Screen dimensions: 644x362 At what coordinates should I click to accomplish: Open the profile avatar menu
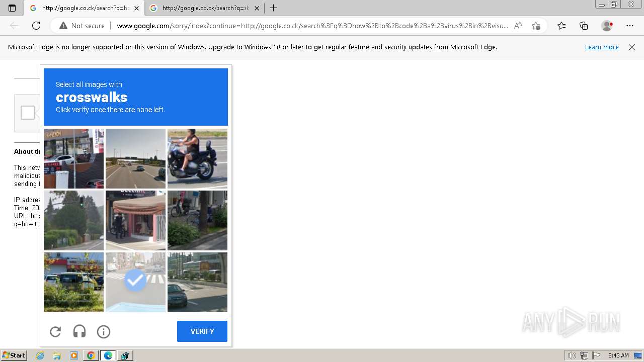(607, 26)
